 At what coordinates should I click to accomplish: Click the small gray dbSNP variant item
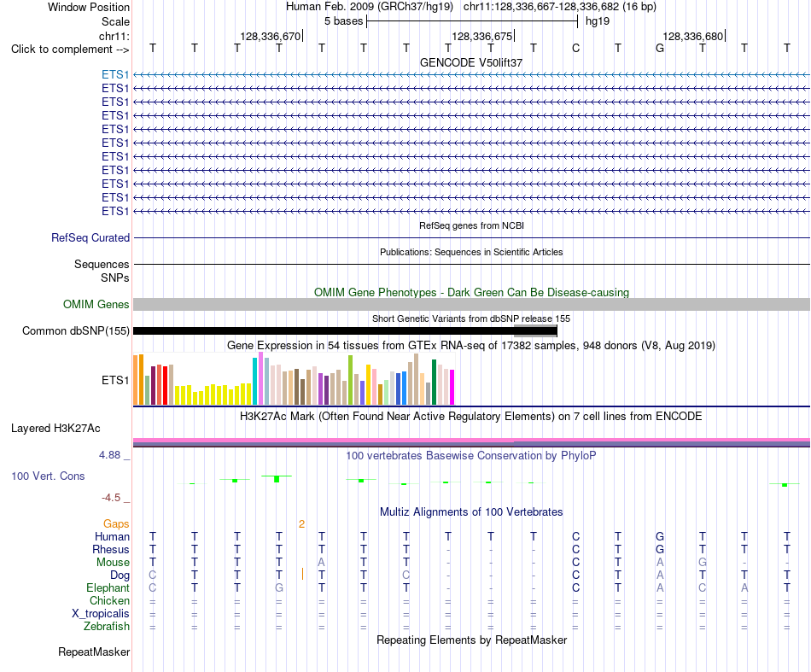535,331
